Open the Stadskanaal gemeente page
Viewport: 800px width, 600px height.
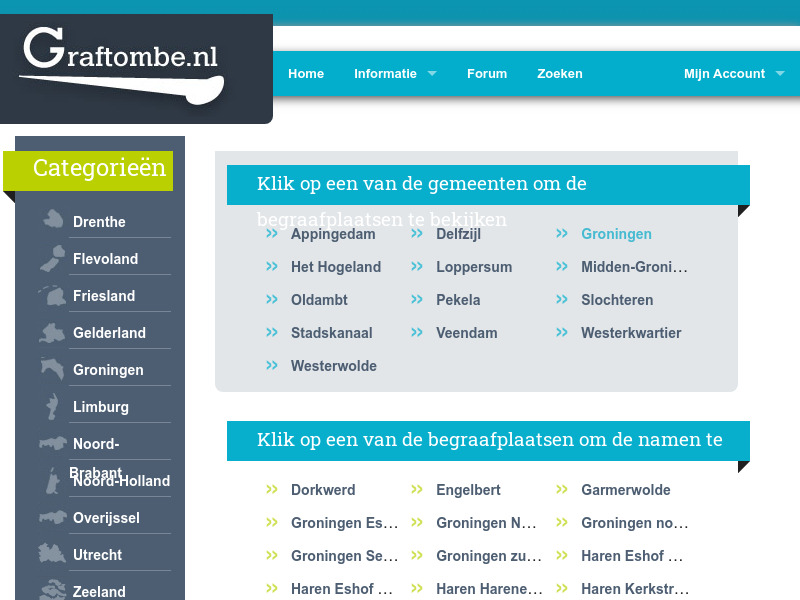[330, 332]
